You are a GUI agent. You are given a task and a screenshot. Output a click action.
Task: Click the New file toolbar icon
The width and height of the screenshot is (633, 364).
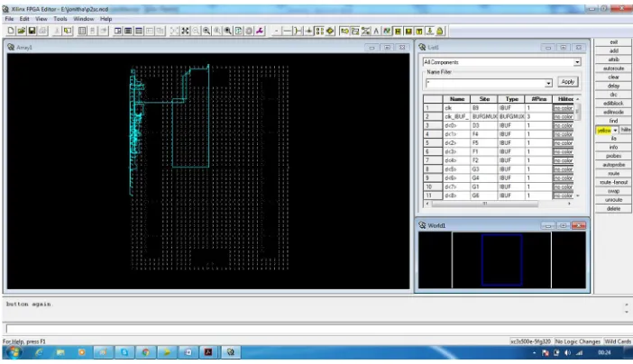tap(11, 31)
